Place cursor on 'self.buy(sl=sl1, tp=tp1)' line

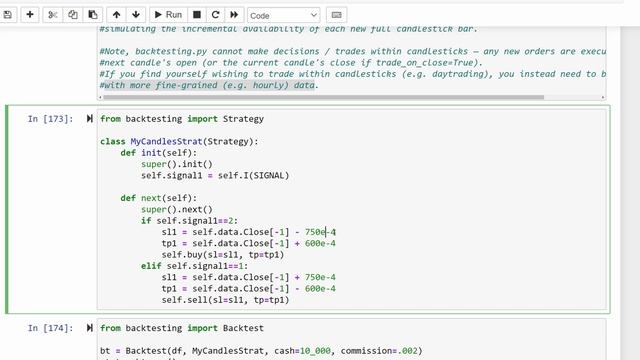coord(223,255)
